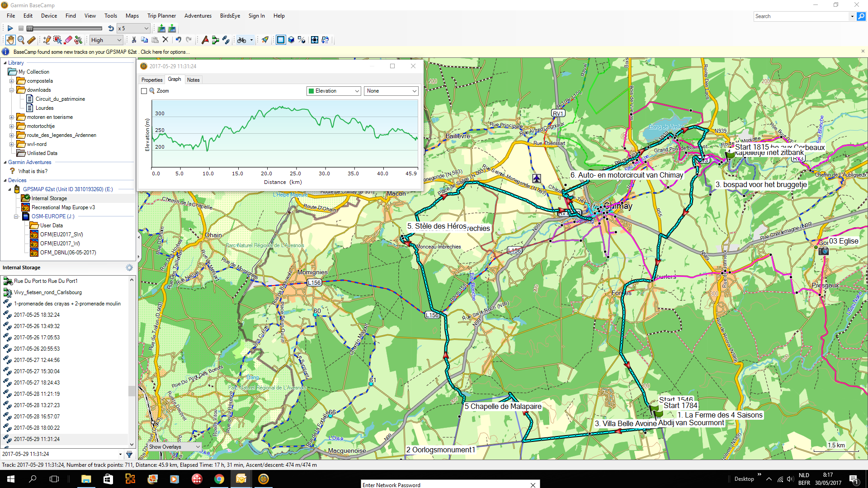Open the Elevation graph dropdown
The image size is (868, 488).
[334, 91]
